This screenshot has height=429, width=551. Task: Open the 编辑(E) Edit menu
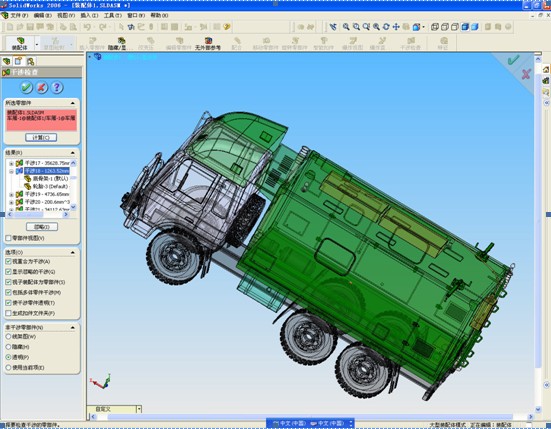pos(43,15)
